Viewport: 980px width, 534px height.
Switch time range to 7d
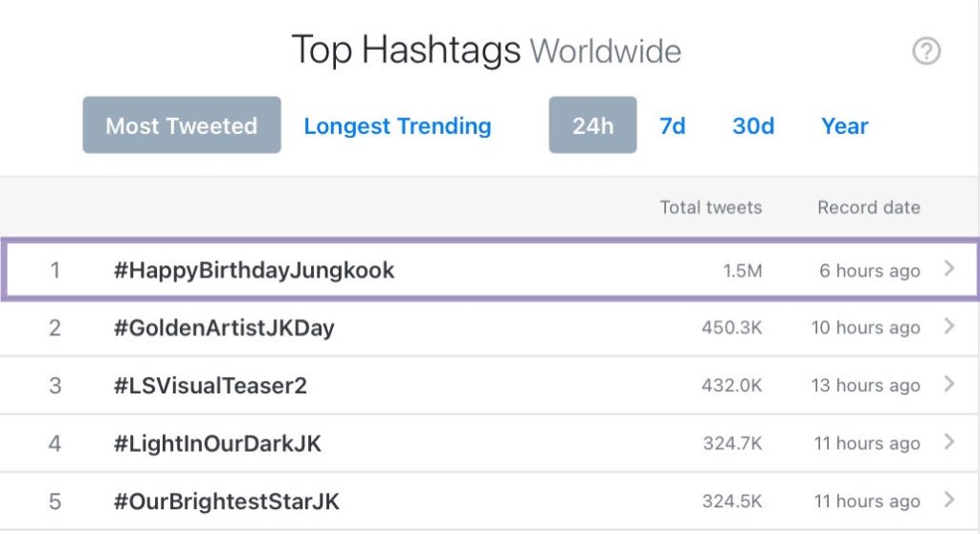[x=673, y=125]
